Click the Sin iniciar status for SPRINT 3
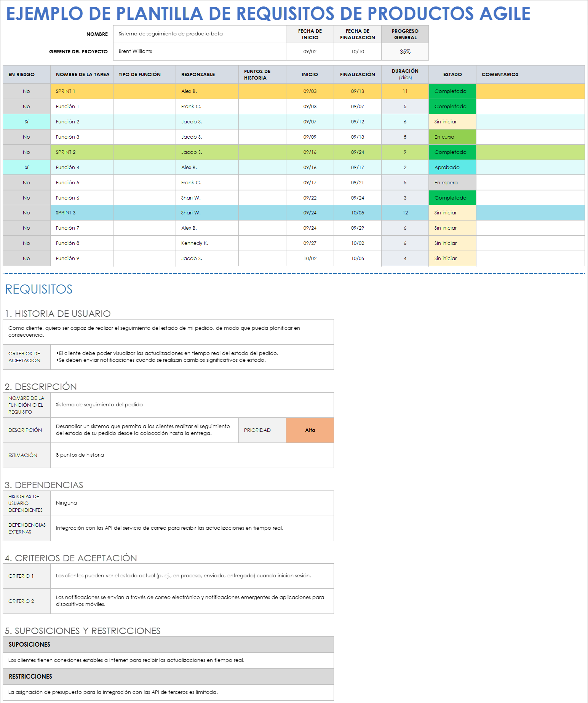 pyautogui.click(x=452, y=213)
